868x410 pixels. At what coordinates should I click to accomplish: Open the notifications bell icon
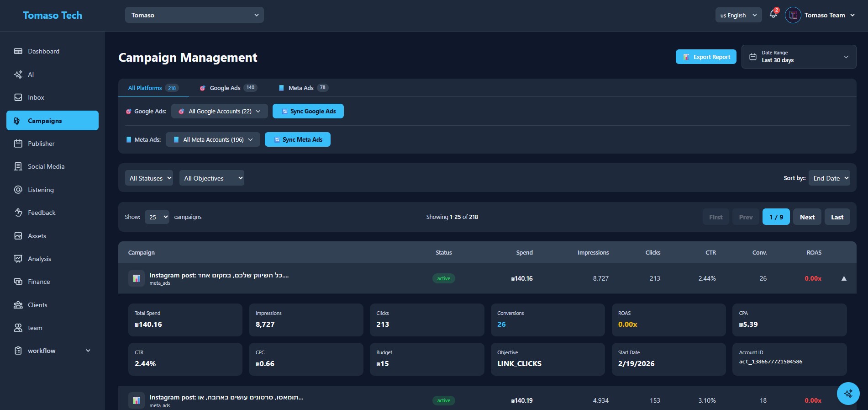773,15
